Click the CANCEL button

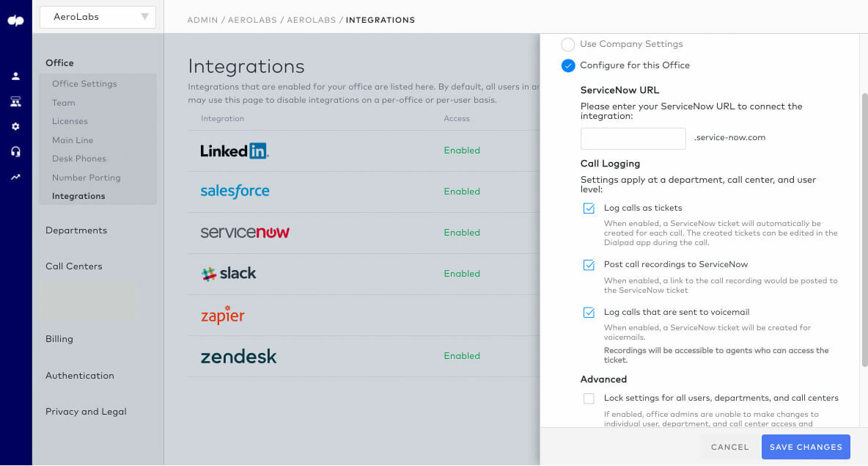pyautogui.click(x=729, y=447)
